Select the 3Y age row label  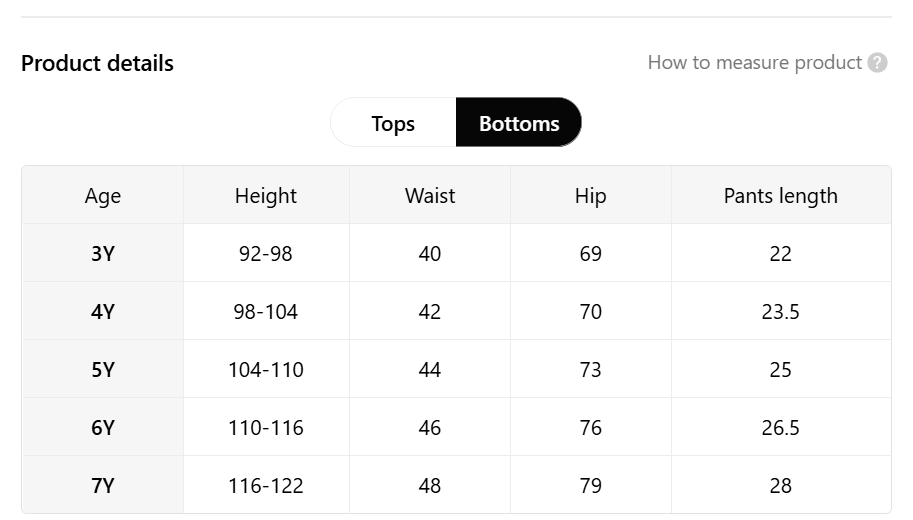(102, 253)
